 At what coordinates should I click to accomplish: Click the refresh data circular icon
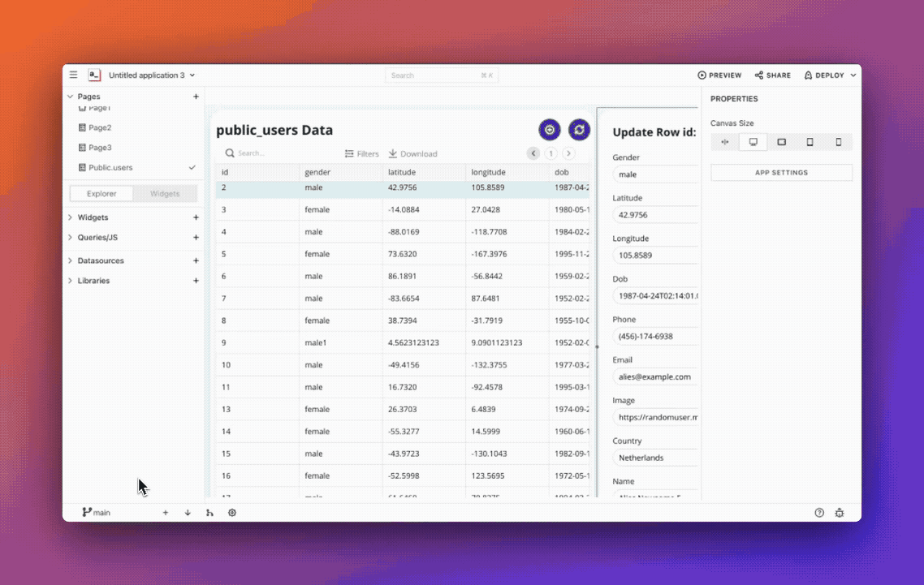[x=579, y=130]
